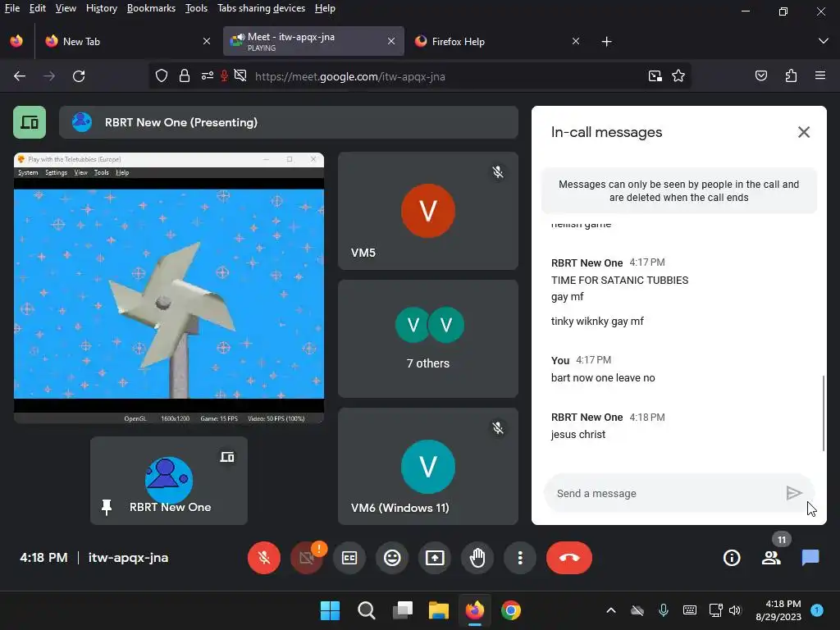Click the presentation icon on RBRT tile
Screen dimensions: 840x630
[227, 457]
